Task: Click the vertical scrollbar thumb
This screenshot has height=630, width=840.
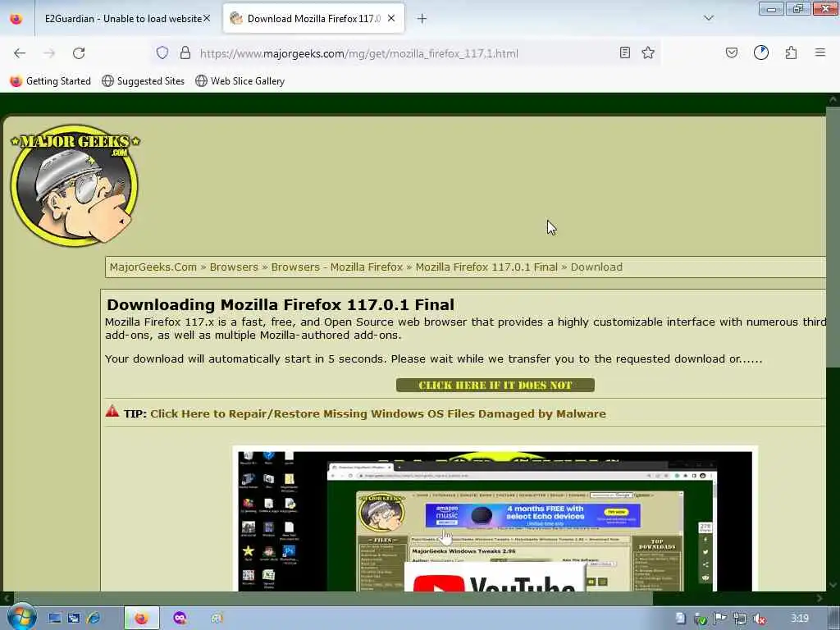Action: (x=833, y=237)
